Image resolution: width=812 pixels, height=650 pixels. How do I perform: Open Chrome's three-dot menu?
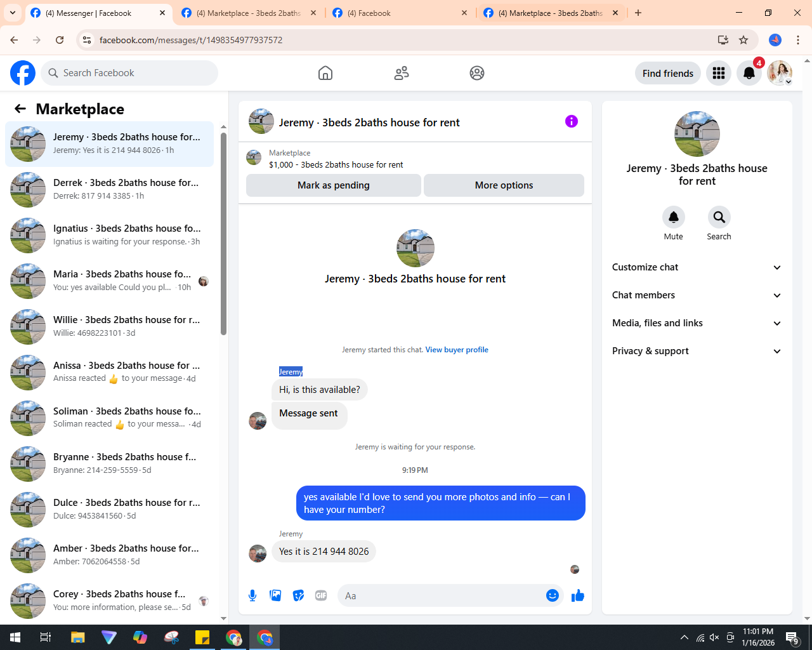tap(798, 40)
